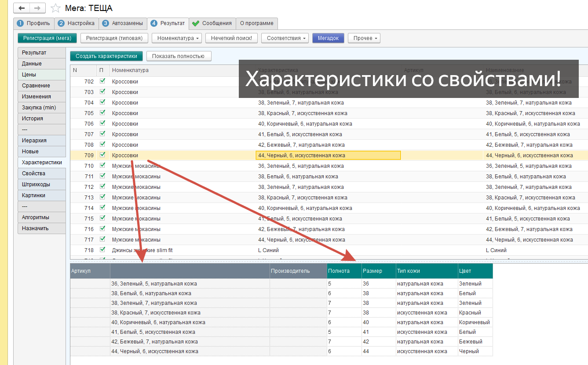Go forward with the right arrow button
The height and width of the screenshot is (365, 588).
37,8
